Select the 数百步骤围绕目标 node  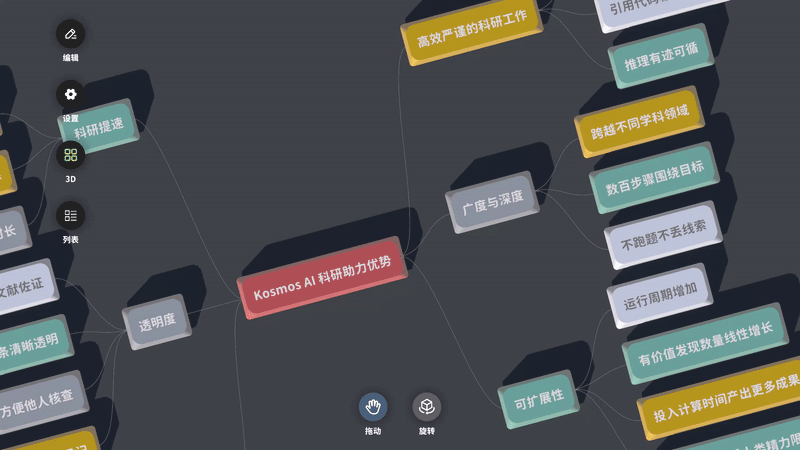point(654,177)
